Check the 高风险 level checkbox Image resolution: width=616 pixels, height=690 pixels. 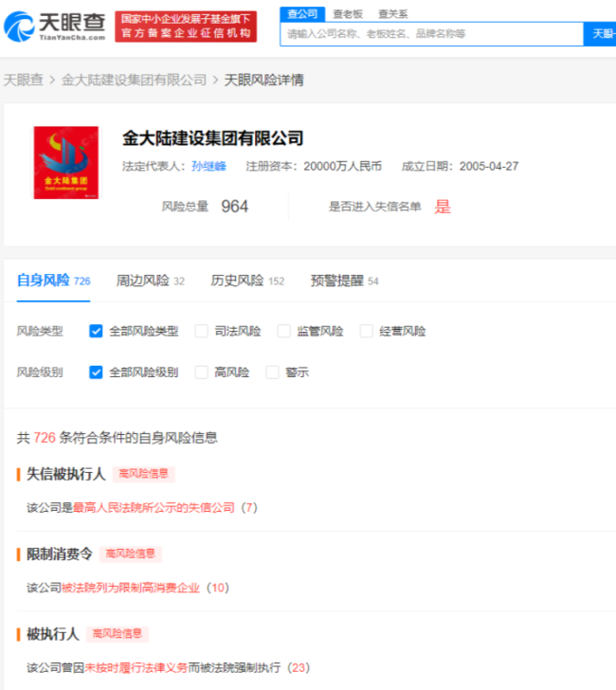pyautogui.click(x=202, y=372)
